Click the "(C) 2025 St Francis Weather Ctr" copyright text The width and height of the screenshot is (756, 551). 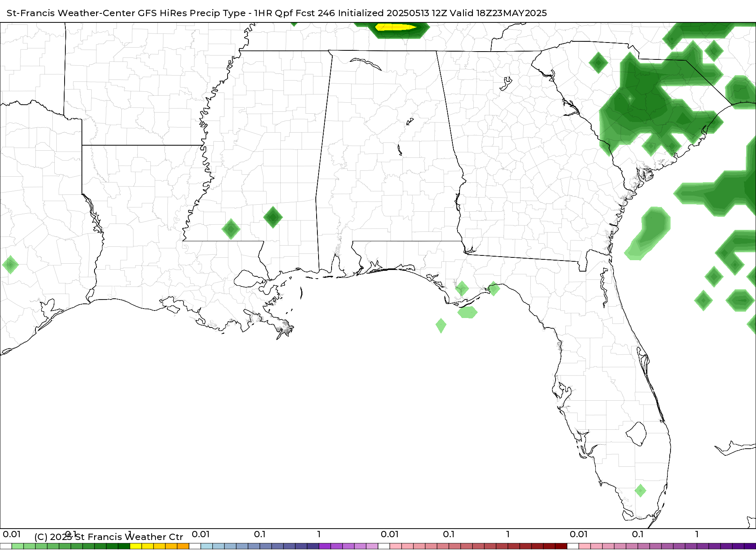pyautogui.click(x=109, y=537)
